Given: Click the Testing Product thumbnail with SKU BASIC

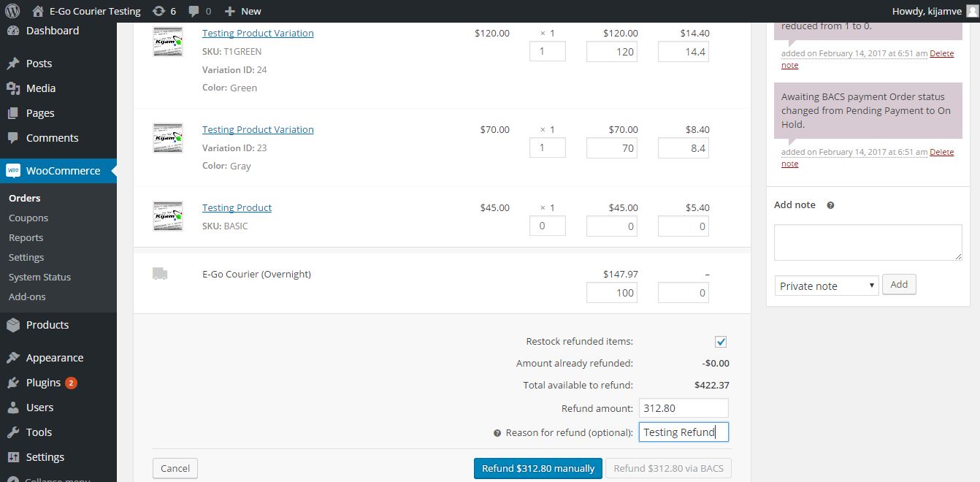Looking at the screenshot, I should [167, 216].
